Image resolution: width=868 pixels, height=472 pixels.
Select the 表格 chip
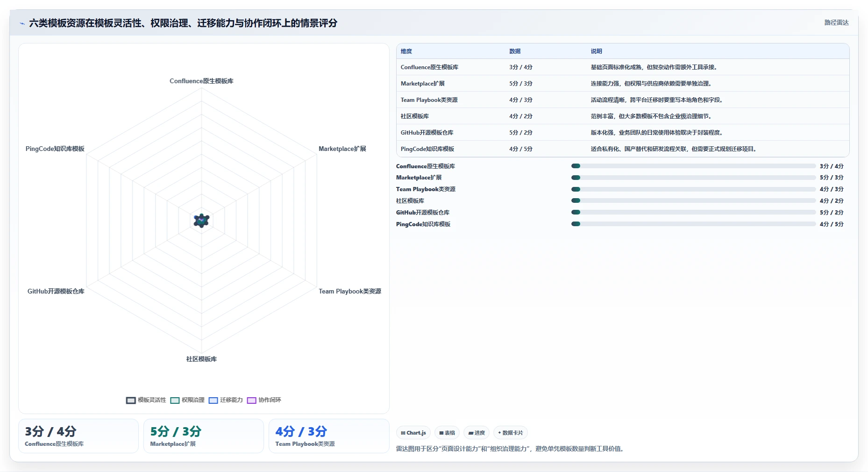click(447, 433)
